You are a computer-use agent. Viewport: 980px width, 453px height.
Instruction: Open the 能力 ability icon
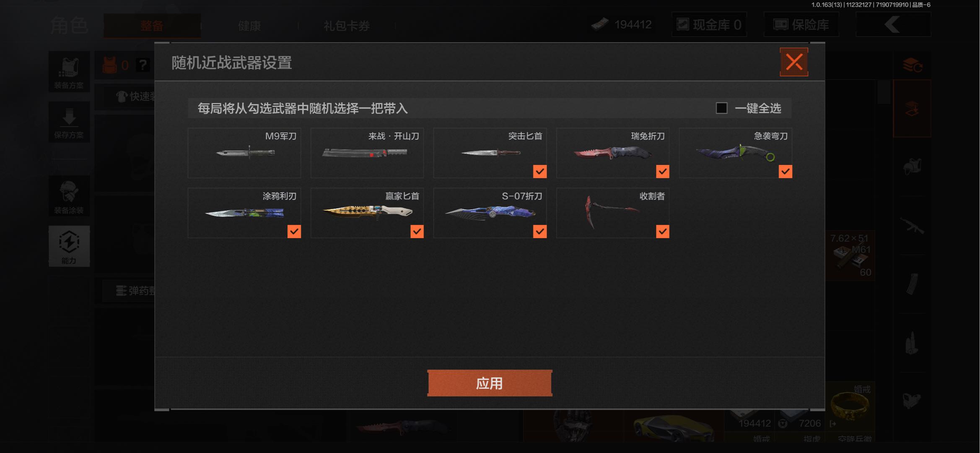(x=69, y=246)
